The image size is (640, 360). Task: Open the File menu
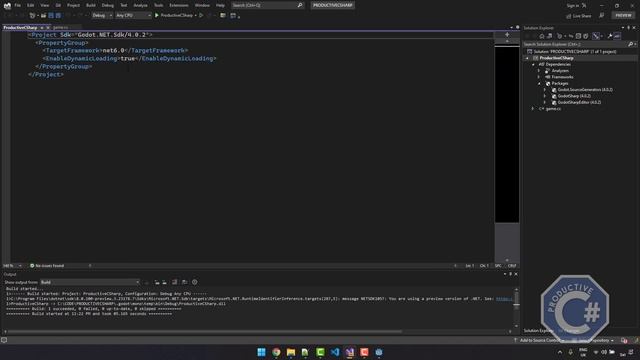tap(18, 5)
